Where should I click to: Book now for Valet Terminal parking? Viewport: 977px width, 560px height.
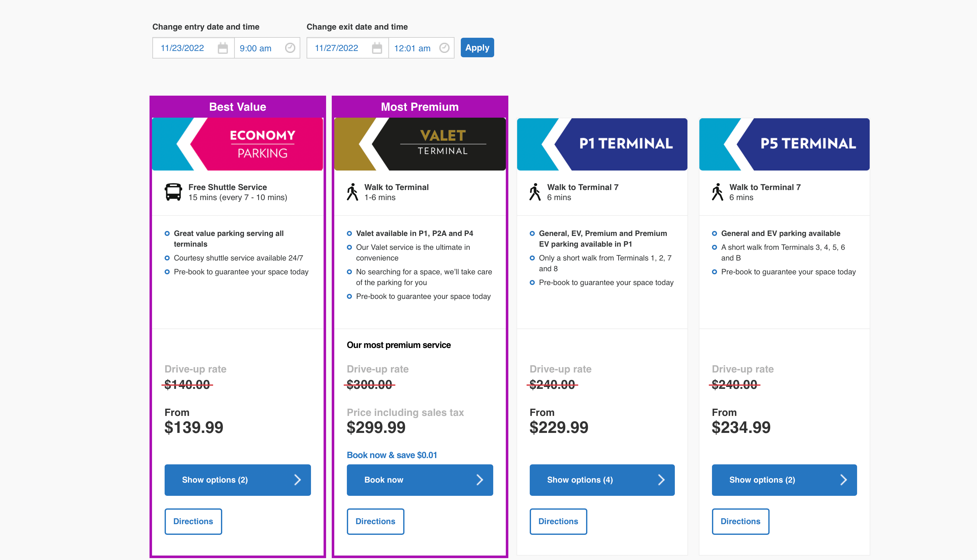point(420,479)
